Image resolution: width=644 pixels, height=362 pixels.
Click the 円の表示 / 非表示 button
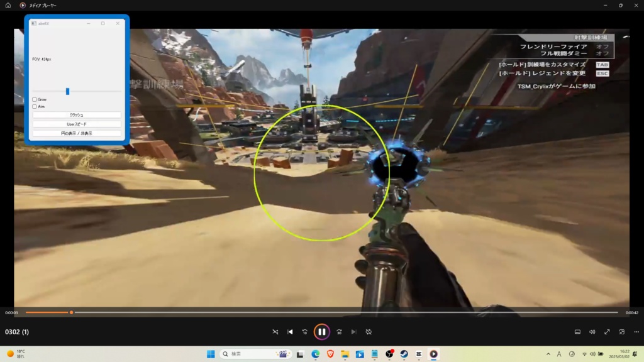pos(77,133)
